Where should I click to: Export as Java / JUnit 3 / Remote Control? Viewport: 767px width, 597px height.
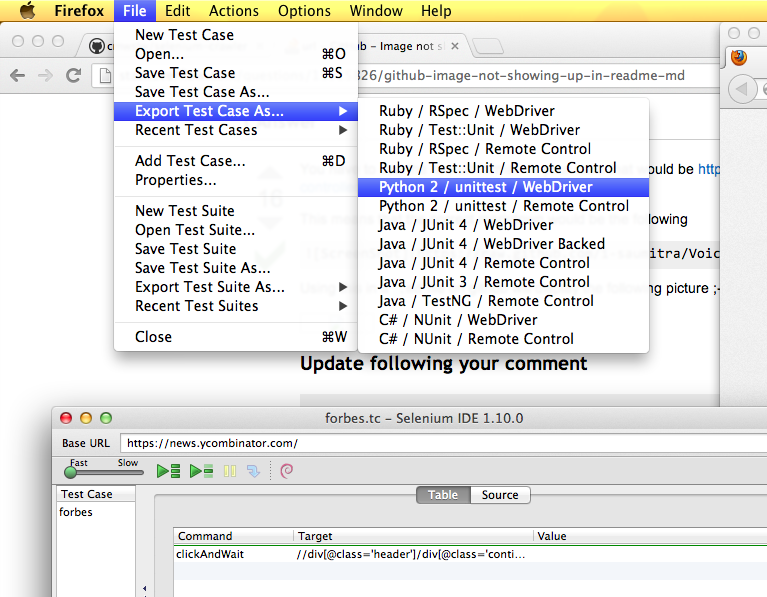pos(503,282)
